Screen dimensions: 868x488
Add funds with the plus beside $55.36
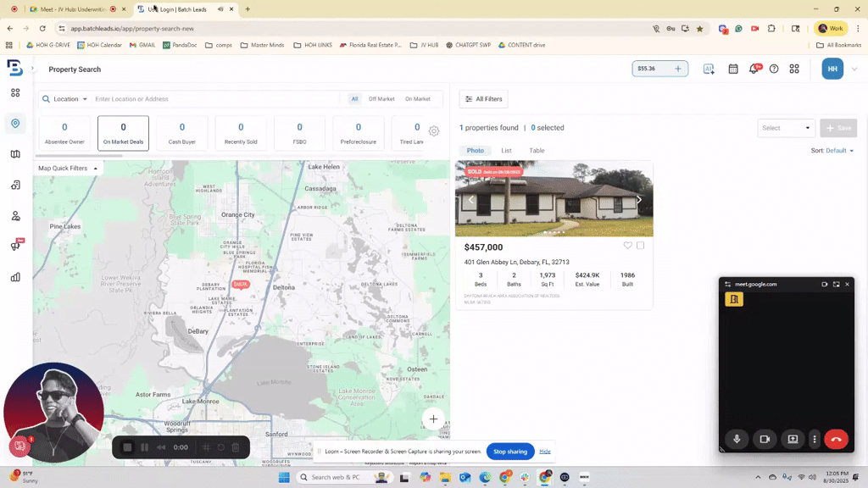678,69
